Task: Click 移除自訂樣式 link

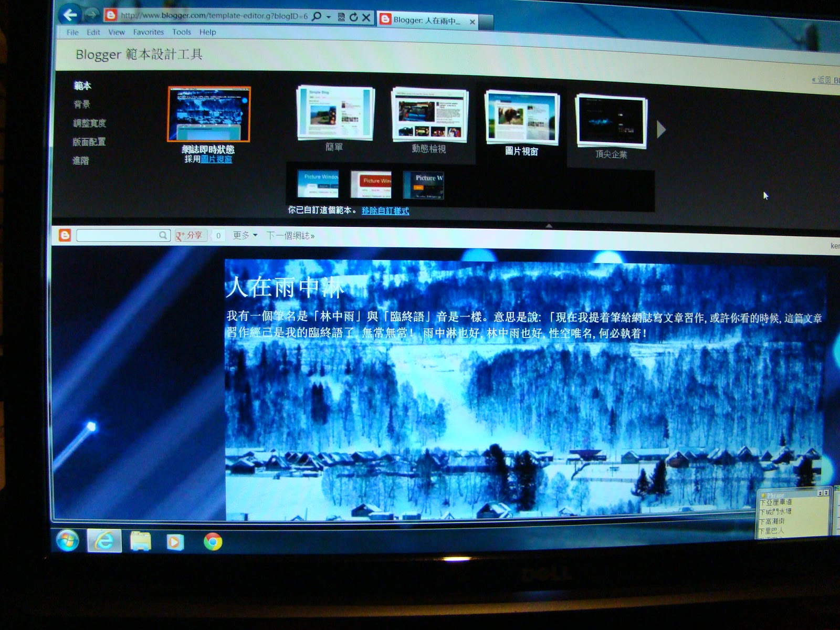Action: (x=385, y=211)
